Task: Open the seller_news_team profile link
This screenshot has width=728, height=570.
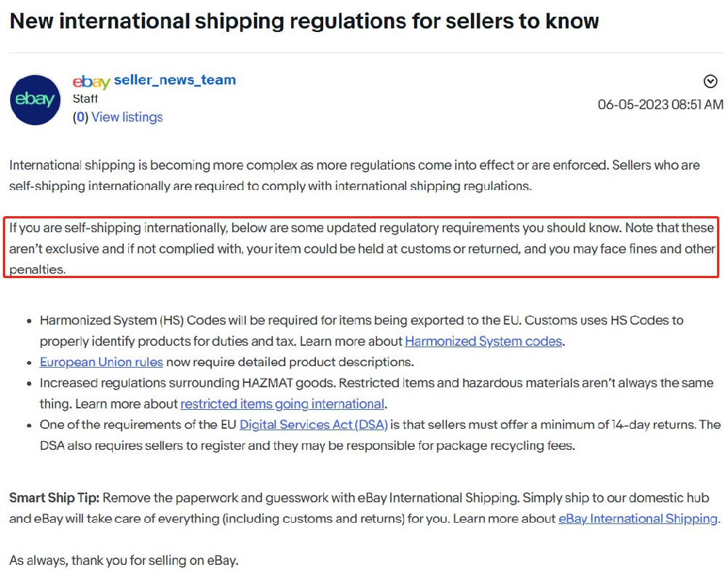Action: click(175, 80)
